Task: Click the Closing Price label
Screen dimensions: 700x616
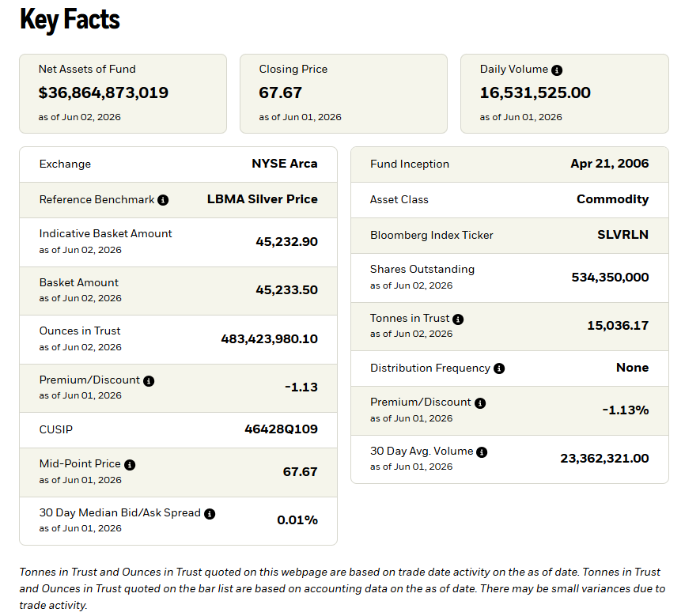Action: pyautogui.click(x=293, y=69)
